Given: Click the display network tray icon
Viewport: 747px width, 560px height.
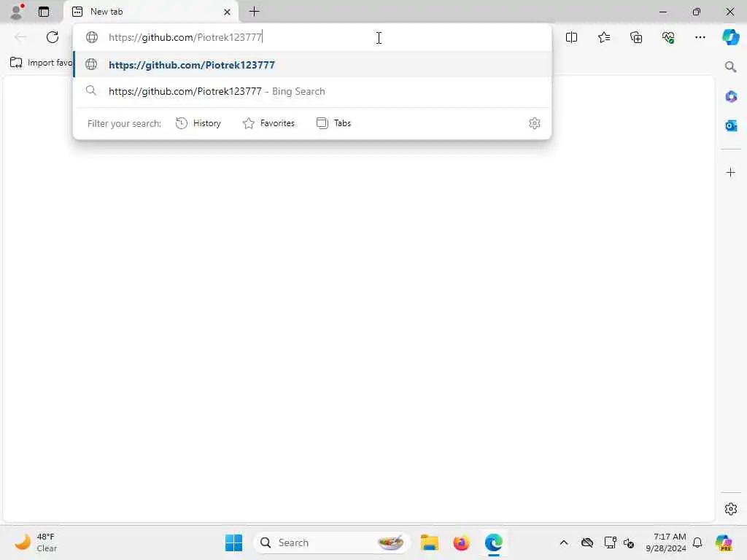Looking at the screenshot, I should pyautogui.click(x=610, y=542).
